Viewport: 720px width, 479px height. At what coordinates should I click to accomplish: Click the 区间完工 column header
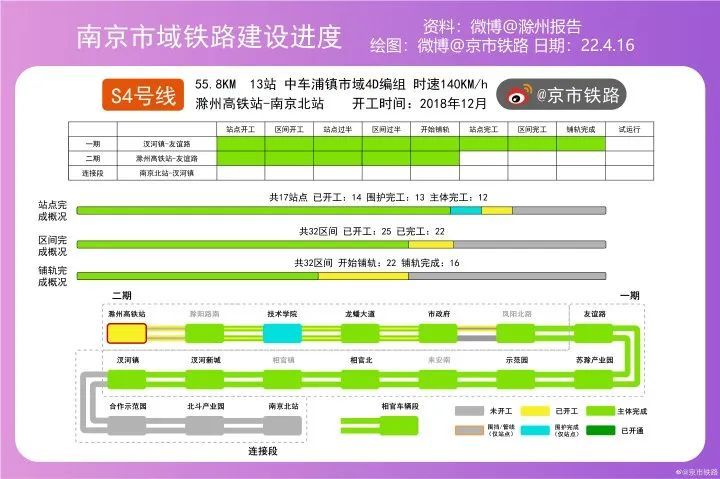pos(532,130)
